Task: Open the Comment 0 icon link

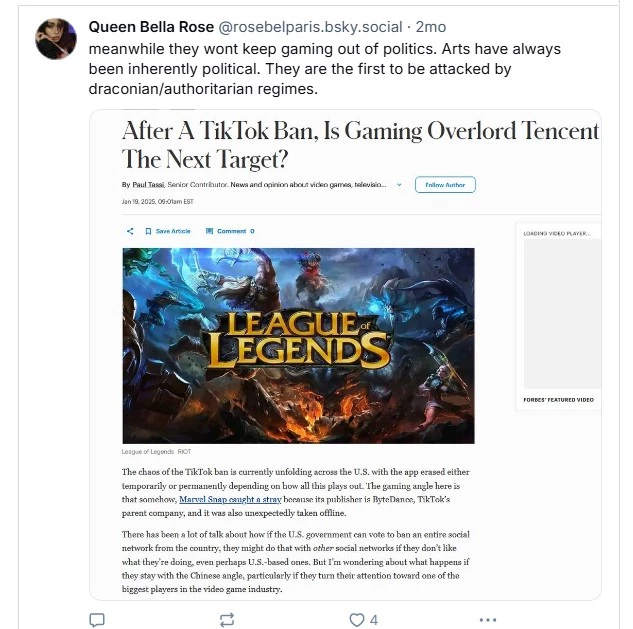Action: tap(209, 231)
